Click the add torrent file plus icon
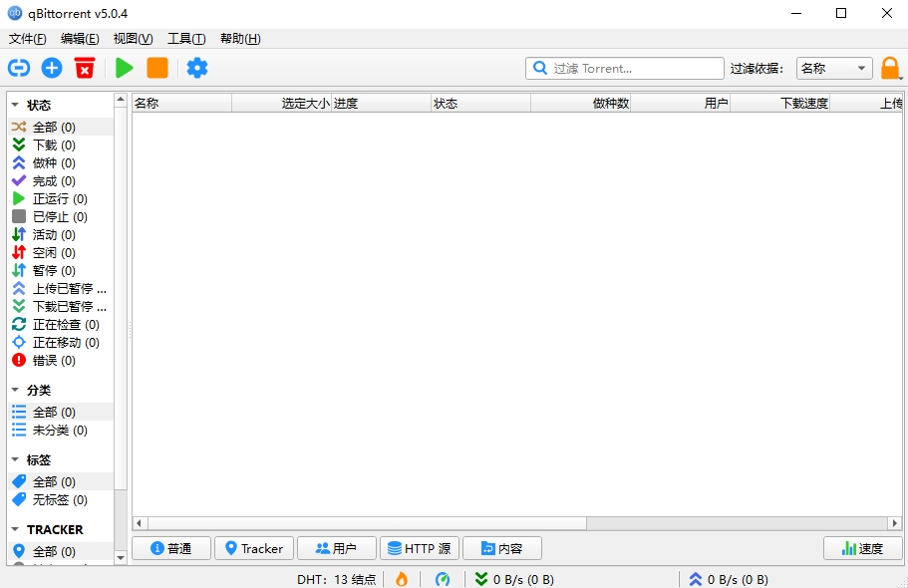 click(x=52, y=68)
